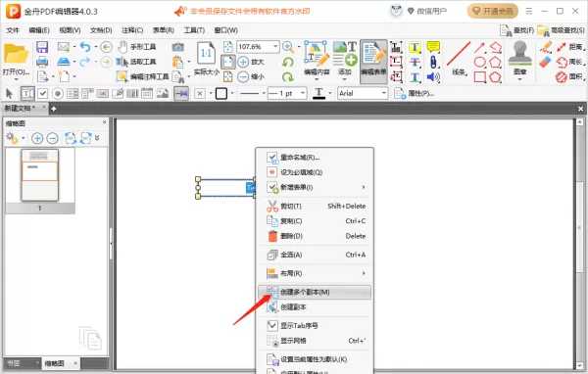The image size is (588, 374).
Task: Select the date field form tool
Action: point(147,93)
